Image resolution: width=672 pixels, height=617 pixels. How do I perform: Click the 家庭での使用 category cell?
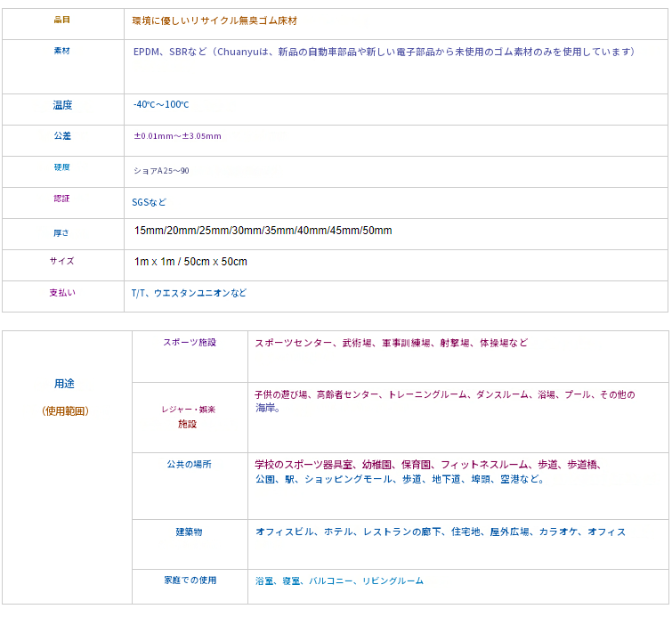(190, 580)
